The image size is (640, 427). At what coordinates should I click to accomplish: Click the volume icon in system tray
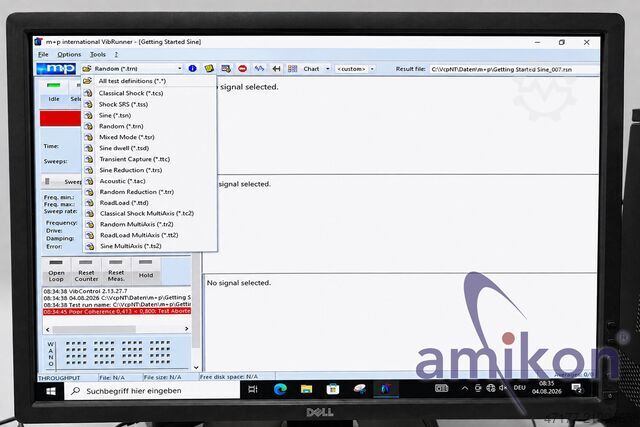pyautogui.click(x=503, y=387)
